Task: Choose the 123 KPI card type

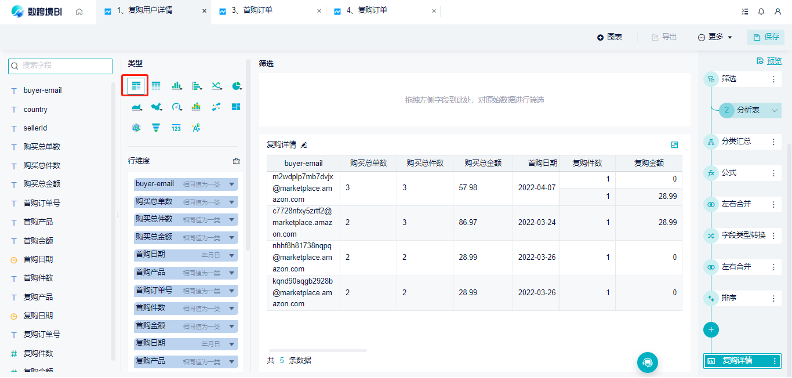Action: [x=176, y=127]
